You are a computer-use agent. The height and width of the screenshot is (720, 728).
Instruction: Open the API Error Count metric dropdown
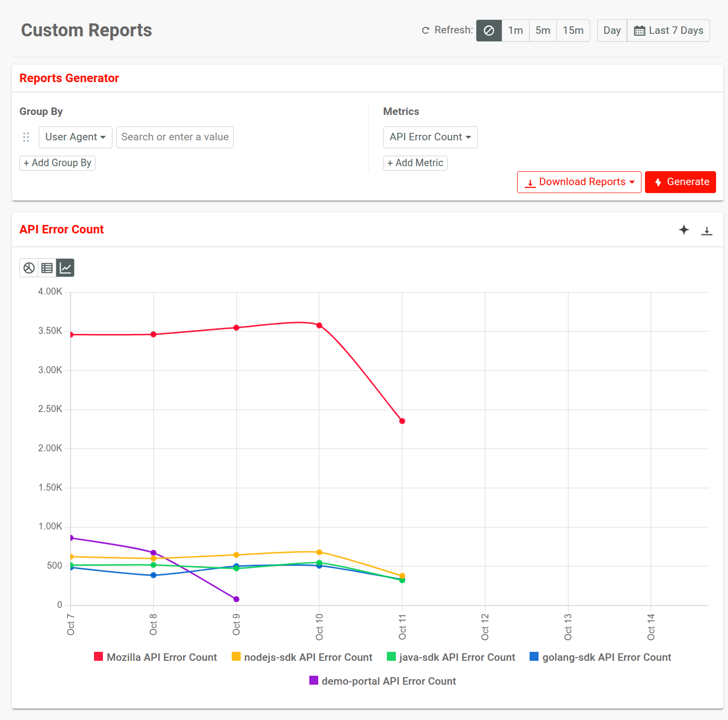point(430,137)
